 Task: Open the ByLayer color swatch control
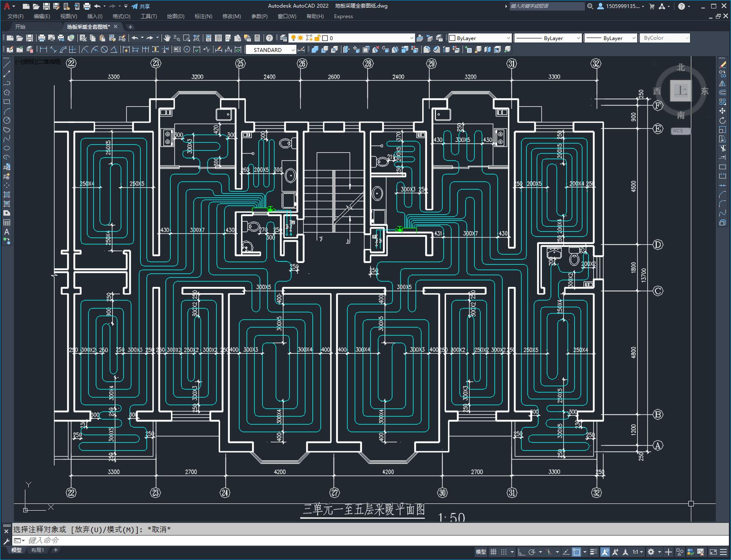(x=479, y=38)
